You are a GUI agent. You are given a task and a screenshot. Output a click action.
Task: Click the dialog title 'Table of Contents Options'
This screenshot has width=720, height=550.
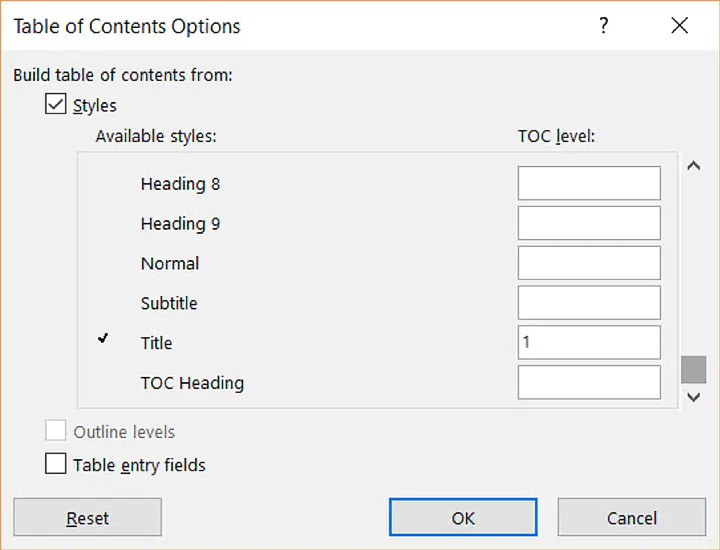(127, 26)
